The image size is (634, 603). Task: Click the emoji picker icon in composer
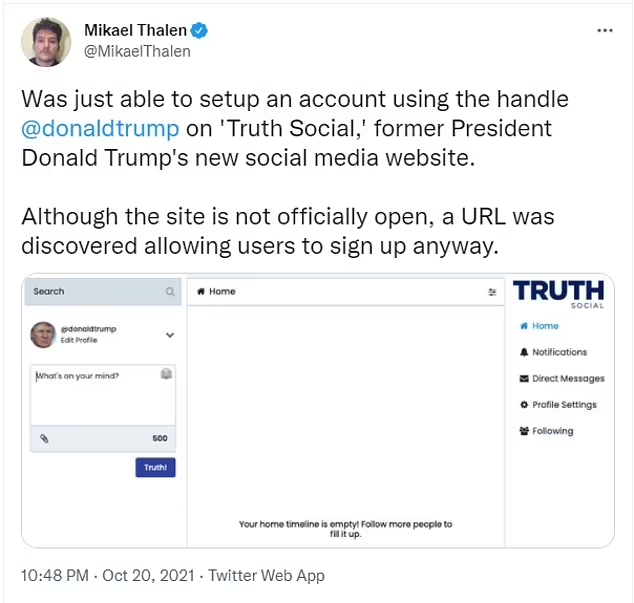pos(167,374)
